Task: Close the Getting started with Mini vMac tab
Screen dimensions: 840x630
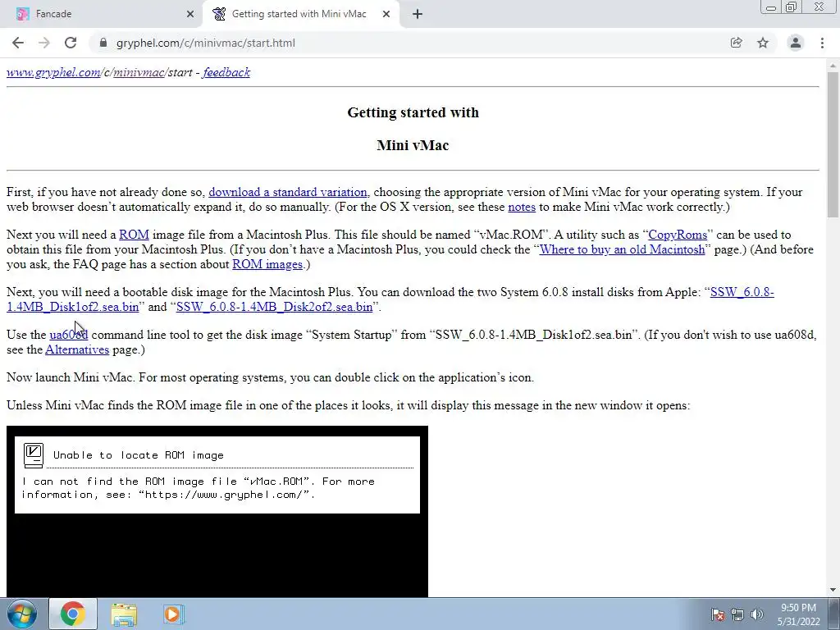Action: 386,14
